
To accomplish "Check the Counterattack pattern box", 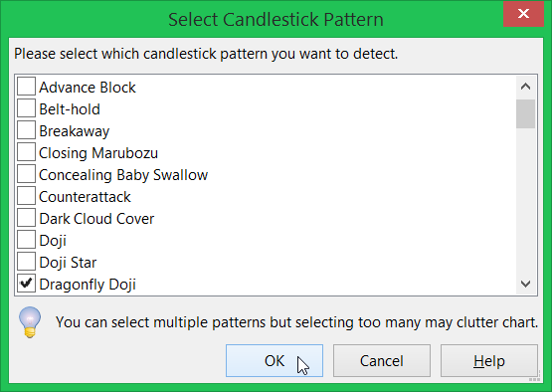I will [26, 196].
